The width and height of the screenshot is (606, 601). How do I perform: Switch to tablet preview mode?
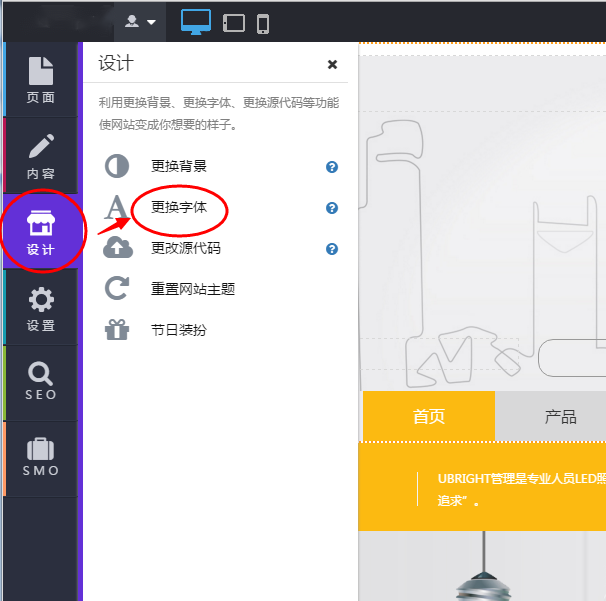click(234, 23)
